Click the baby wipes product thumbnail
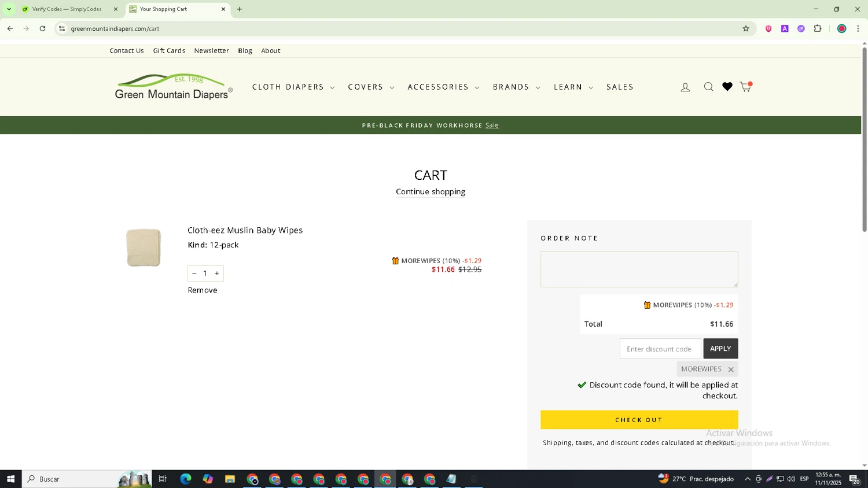 [144, 248]
